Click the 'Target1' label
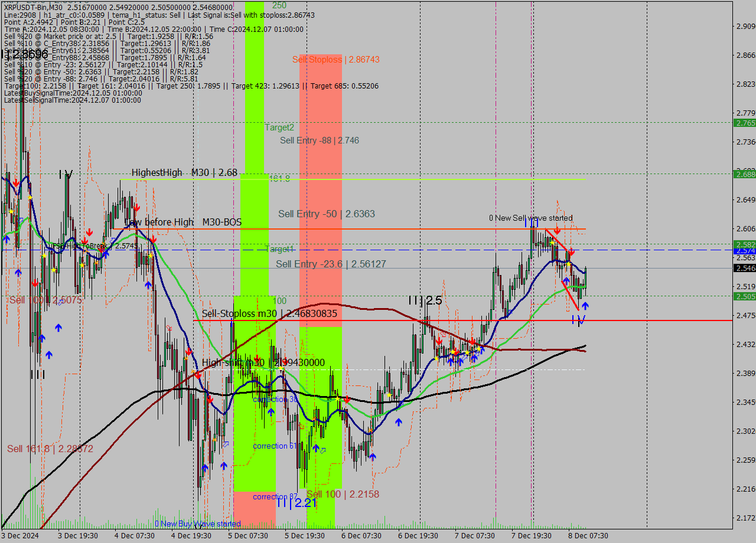756x543 pixels. (x=279, y=249)
